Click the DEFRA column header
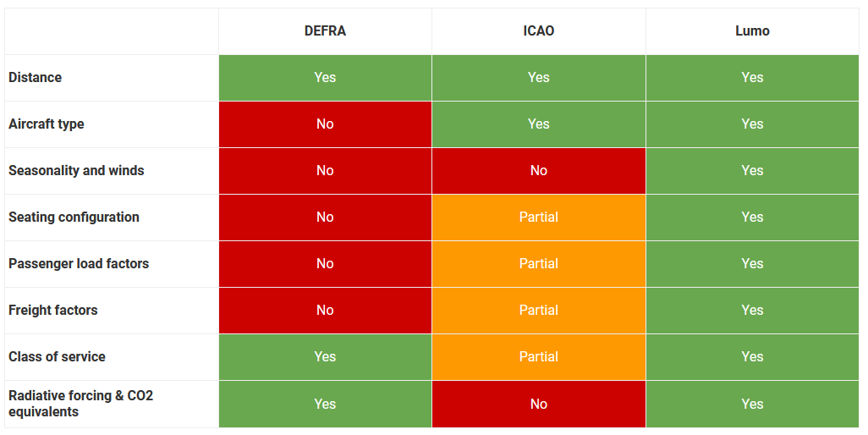Screen dimensions: 868x435 pos(325,31)
